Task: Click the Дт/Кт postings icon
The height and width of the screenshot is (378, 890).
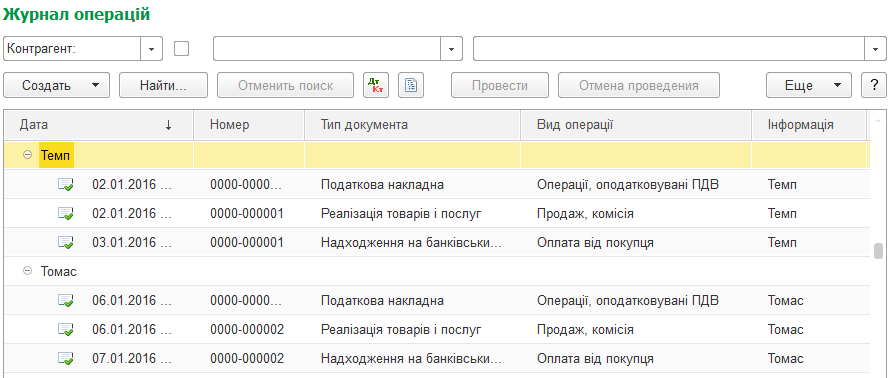Action: pos(376,86)
